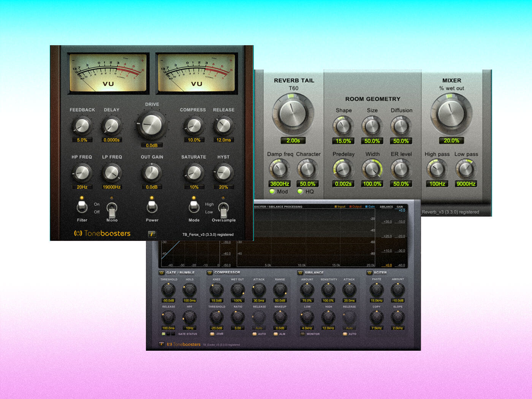The width and height of the screenshot is (532, 399).
Task: Click the compressor Ratio knob in Evoke
Action: (237, 317)
